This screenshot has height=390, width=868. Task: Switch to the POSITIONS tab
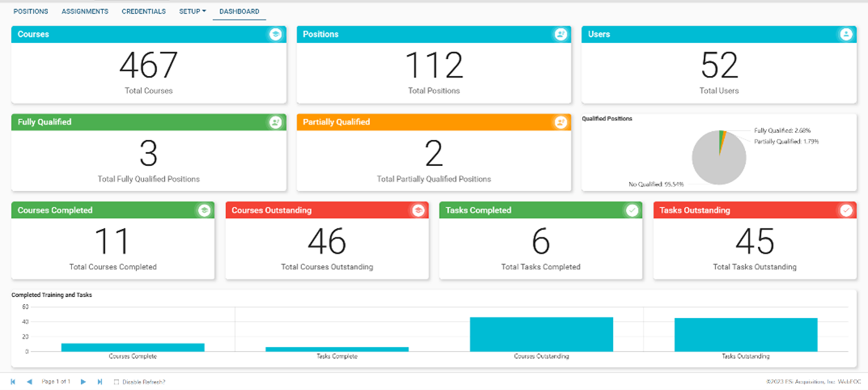31,11
